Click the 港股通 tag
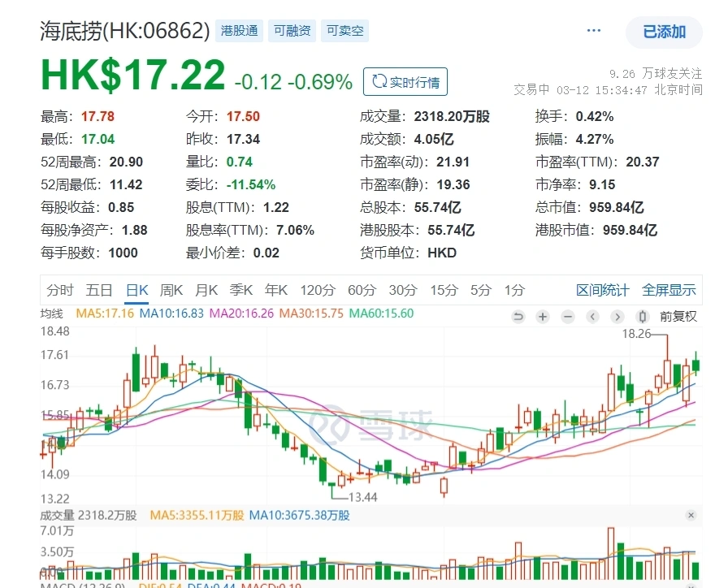 (240, 32)
